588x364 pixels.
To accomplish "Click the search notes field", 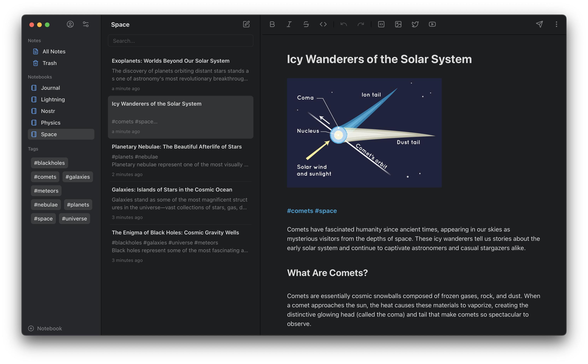I will click(x=180, y=41).
